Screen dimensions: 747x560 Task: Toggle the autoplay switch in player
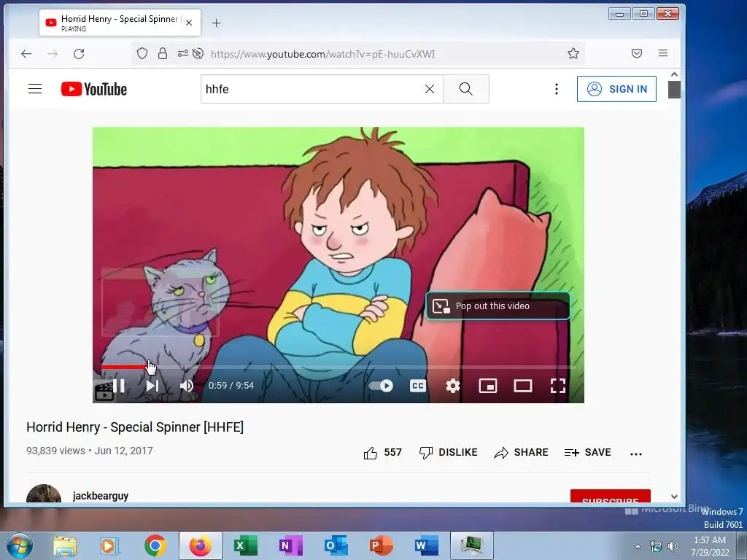pos(381,386)
